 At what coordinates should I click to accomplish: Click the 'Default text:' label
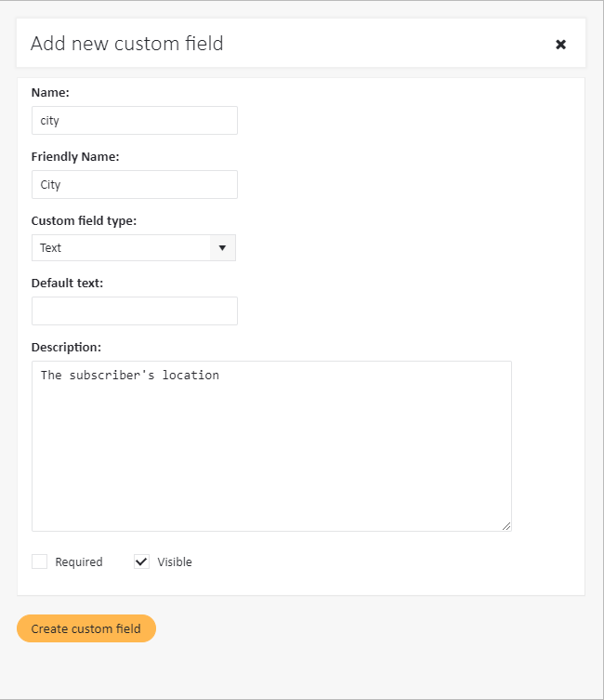coord(67,283)
